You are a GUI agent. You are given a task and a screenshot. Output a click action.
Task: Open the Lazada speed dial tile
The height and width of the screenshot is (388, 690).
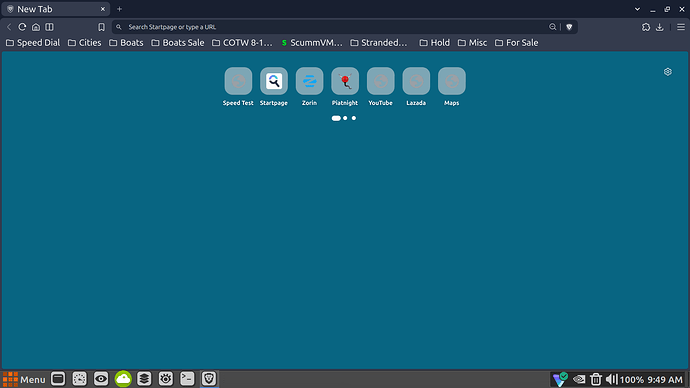coord(416,87)
